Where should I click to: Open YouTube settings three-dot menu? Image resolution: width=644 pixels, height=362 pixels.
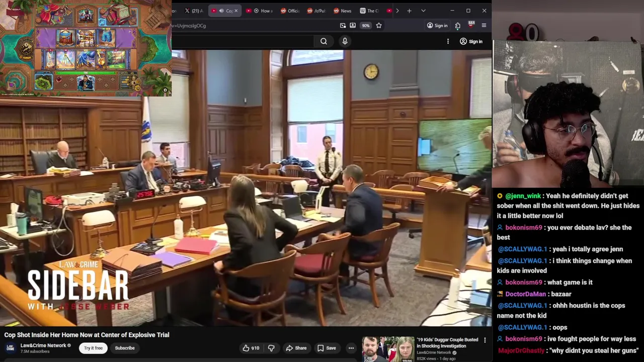[x=448, y=41]
